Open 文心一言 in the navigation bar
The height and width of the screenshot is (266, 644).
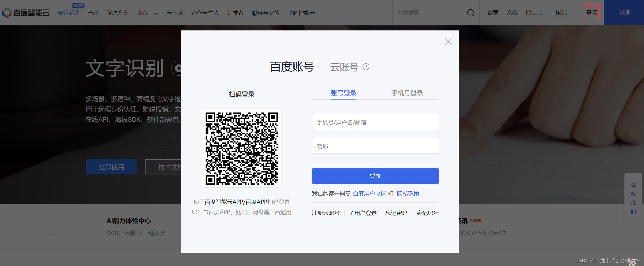pyautogui.click(x=148, y=13)
